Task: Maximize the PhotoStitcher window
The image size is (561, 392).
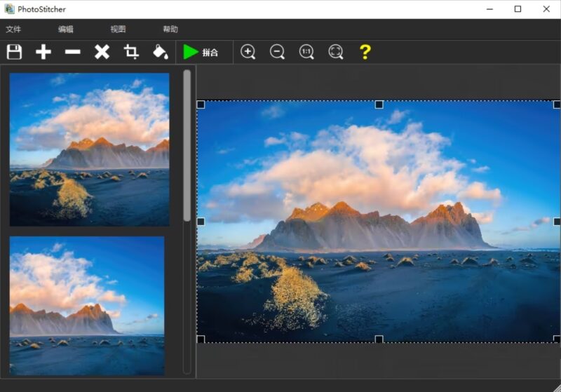Action: click(x=518, y=9)
